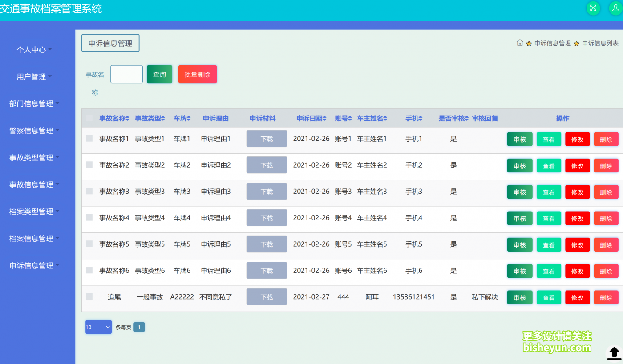Click the back-to-top arrow icon
This screenshot has width=623, height=364.
click(613, 353)
